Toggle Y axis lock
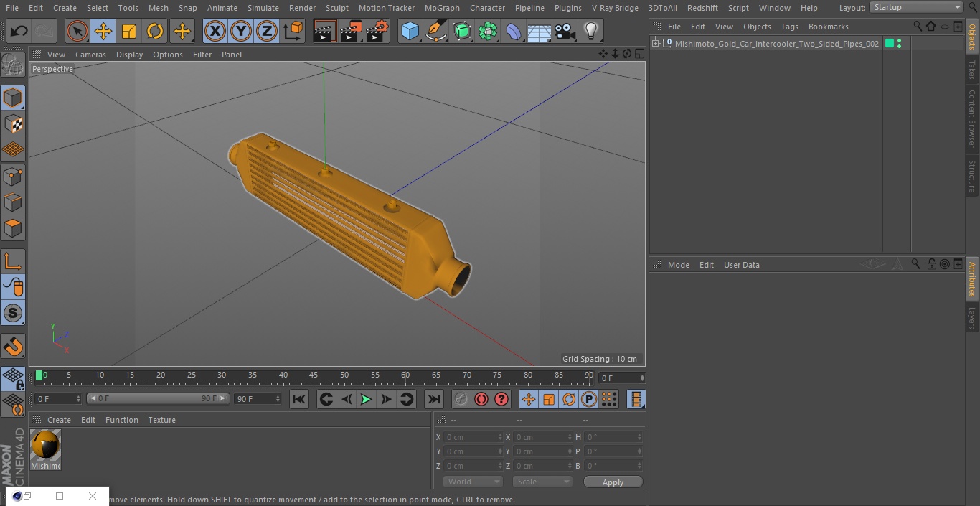 click(x=241, y=31)
